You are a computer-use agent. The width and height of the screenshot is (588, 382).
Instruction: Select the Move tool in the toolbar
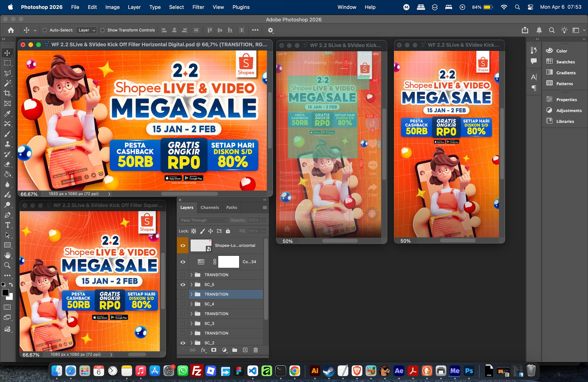coord(7,53)
